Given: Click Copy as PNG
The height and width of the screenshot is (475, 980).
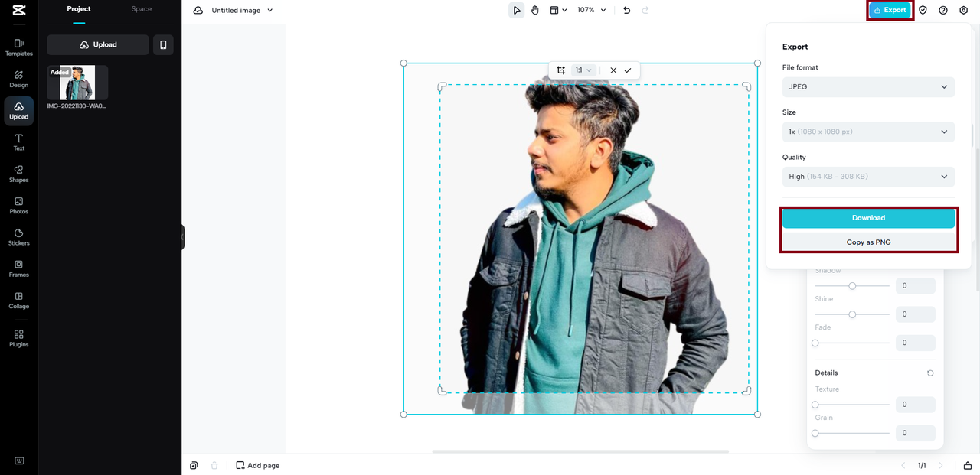Looking at the screenshot, I should (868, 242).
